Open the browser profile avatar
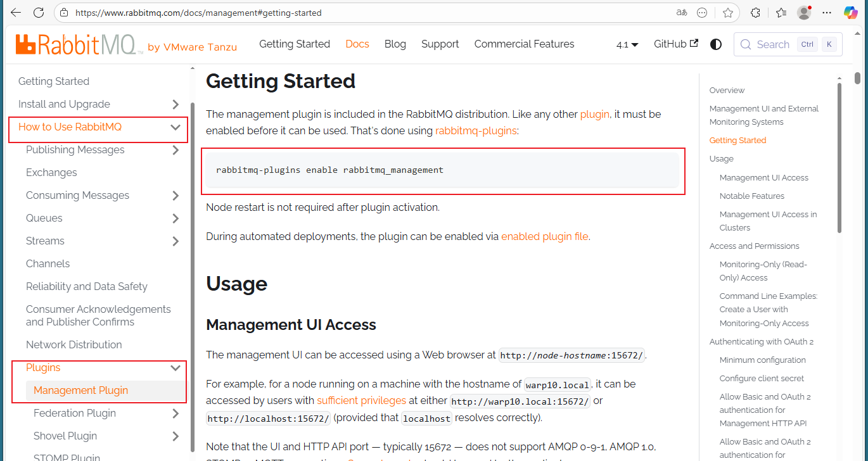 804,13
